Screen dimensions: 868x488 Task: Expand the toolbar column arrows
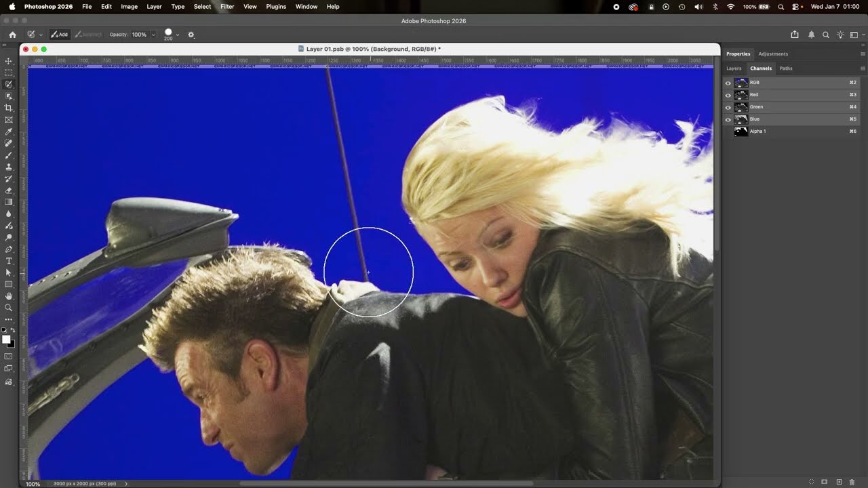tap(5, 46)
